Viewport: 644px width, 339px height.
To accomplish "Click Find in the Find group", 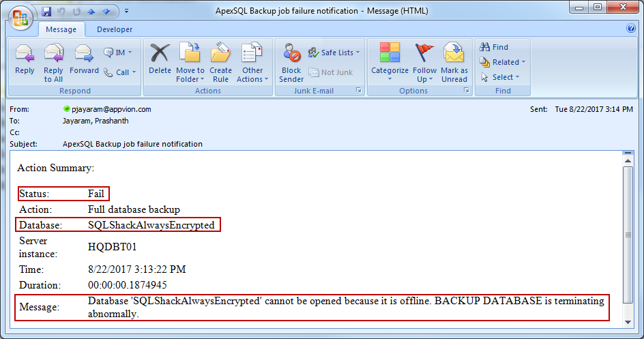I will [x=495, y=47].
